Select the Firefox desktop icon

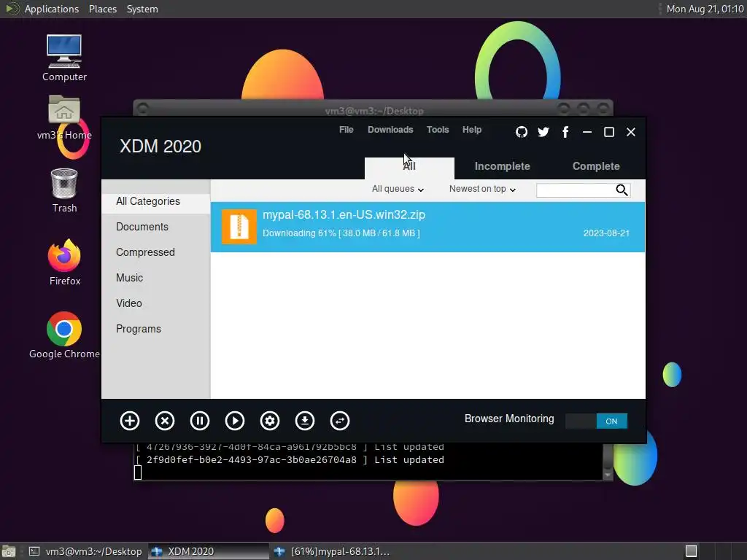[x=64, y=262]
